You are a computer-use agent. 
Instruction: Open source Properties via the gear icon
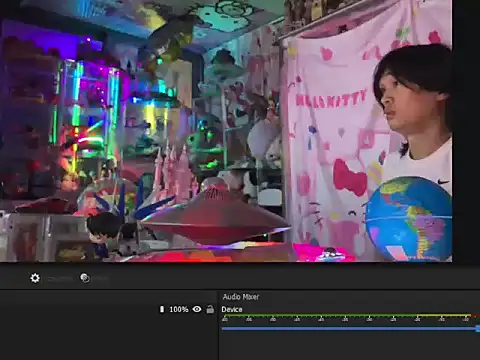point(35,278)
